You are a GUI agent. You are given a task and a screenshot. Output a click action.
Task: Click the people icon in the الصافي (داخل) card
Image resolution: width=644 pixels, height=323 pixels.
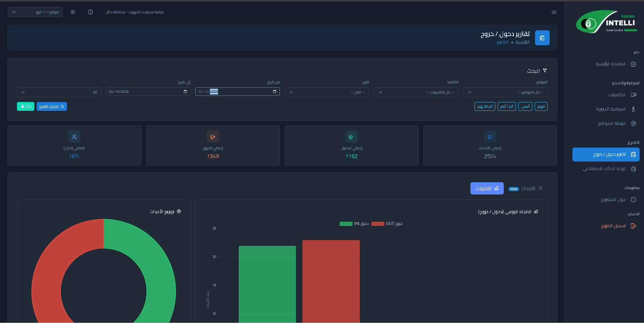pos(74,137)
